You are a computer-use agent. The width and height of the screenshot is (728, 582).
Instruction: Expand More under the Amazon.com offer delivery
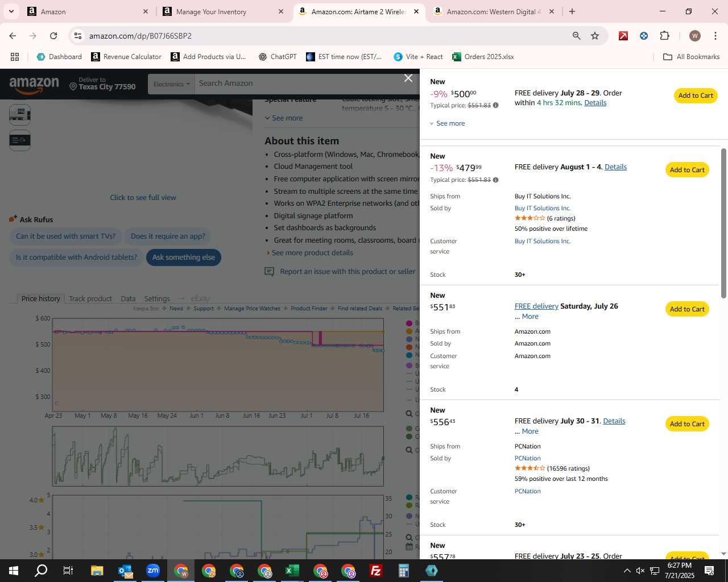530,317
